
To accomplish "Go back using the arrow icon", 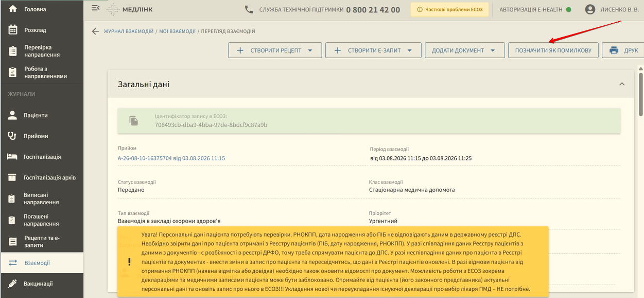I will pyautogui.click(x=95, y=31).
